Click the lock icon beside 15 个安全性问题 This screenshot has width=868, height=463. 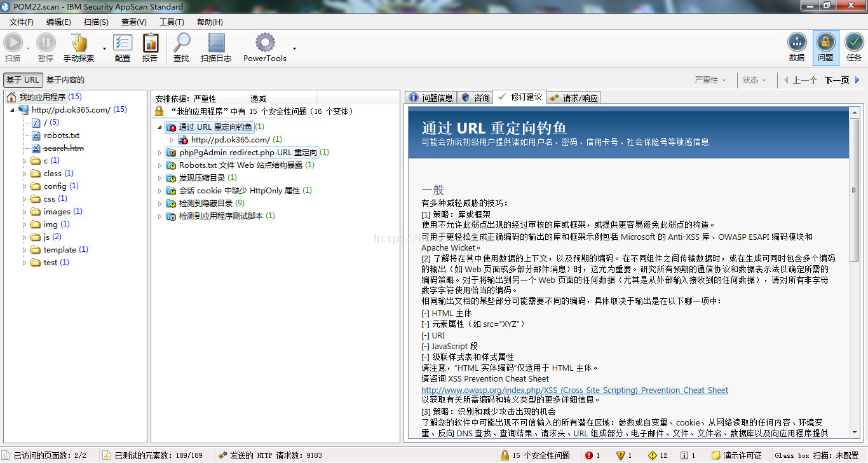coord(505,455)
